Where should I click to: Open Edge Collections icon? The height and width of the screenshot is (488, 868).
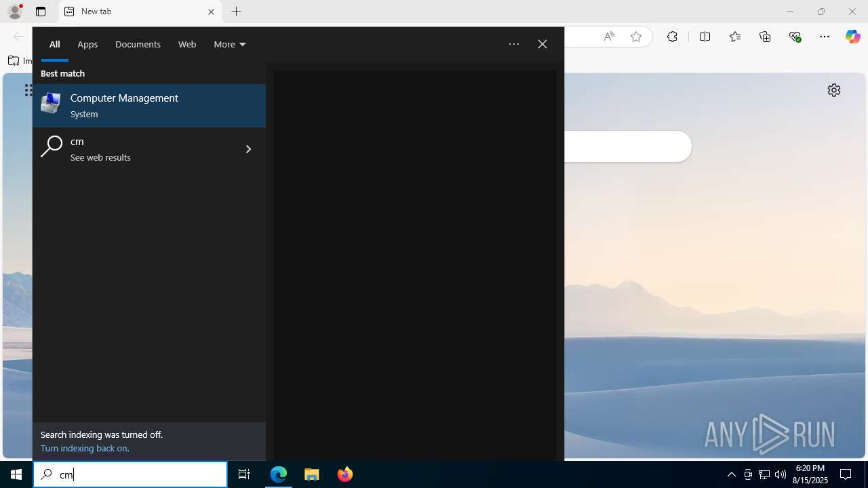click(765, 37)
